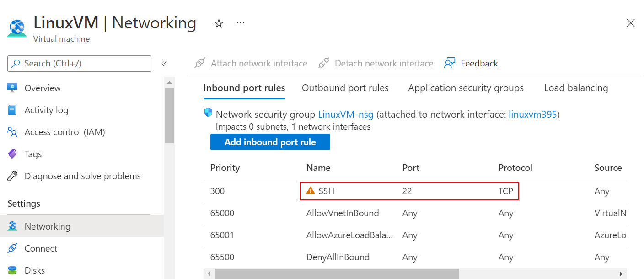This screenshot has height=279, width=644.
Task: Click Attach network interface in the toolbar
Action: pyautogui.click(x=251, y=63)
